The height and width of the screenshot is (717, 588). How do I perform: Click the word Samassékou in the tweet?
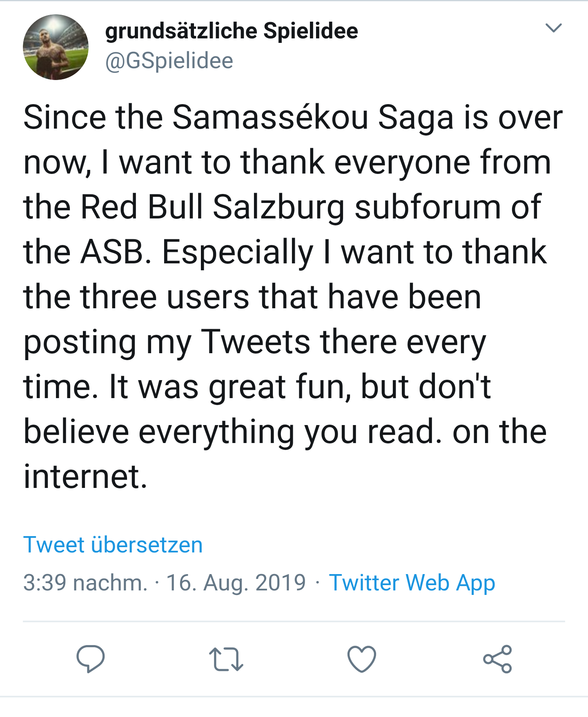pos(270,117)
